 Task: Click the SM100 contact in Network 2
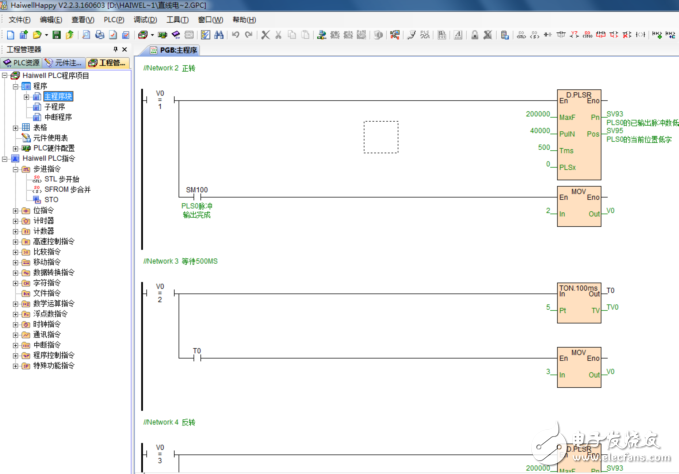point(196,196)
